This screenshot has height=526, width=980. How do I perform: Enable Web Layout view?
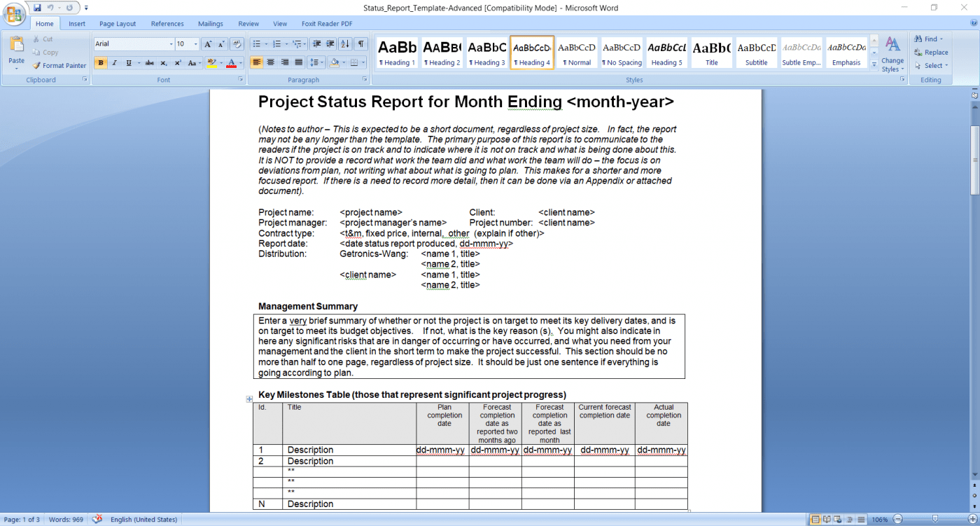(838, 519)
